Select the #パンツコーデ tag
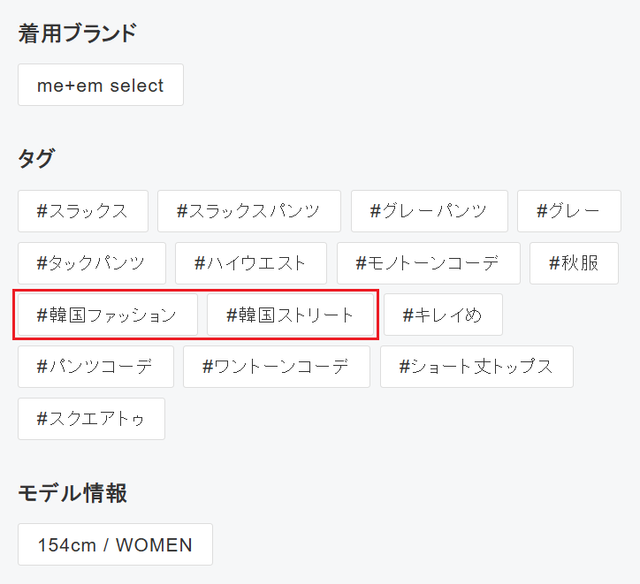640x584 pixels. pos(95,367)
